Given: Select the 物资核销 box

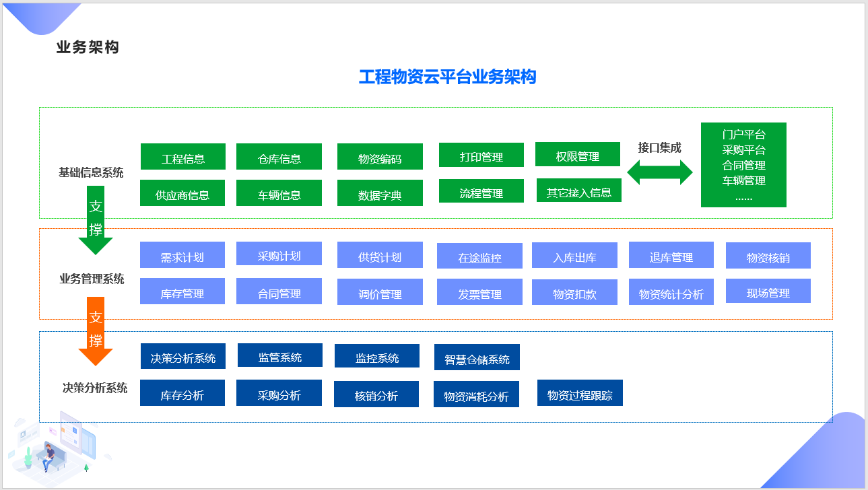Looking at the screenshot, I should click(x=768, y=256).
